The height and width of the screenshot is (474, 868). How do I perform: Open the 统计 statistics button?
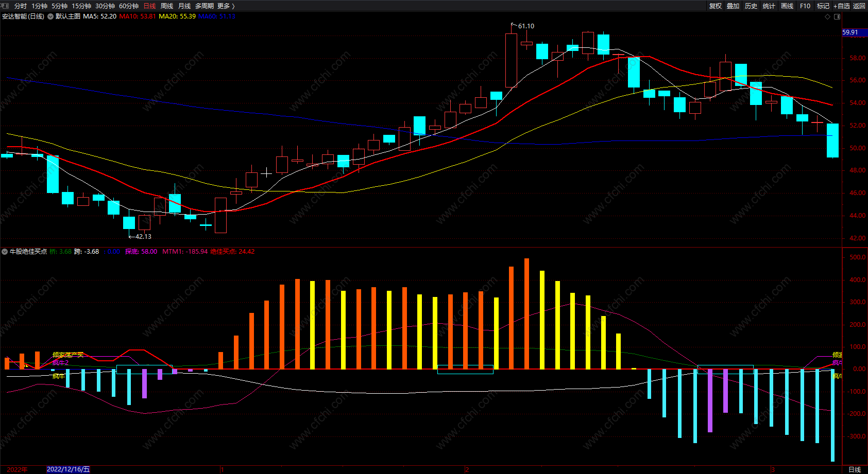coord(769,6)
